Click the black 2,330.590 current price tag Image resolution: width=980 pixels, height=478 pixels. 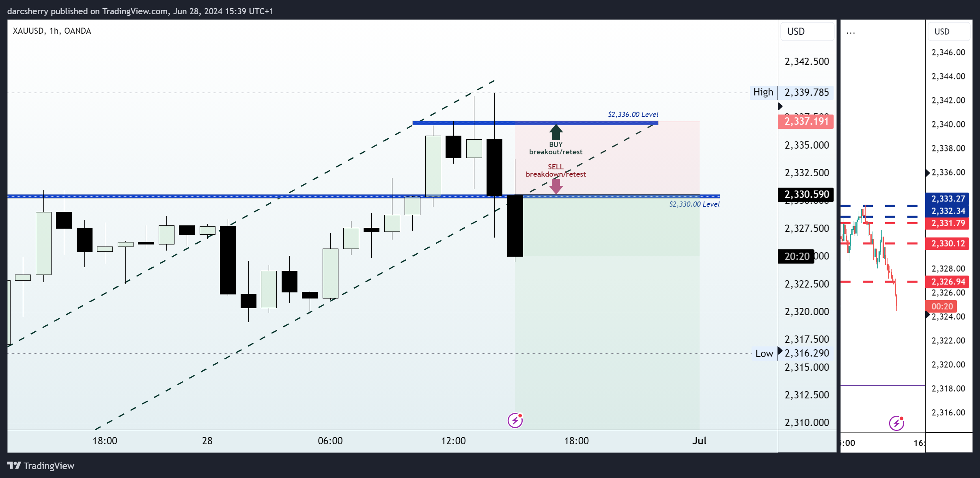(806, 195)
